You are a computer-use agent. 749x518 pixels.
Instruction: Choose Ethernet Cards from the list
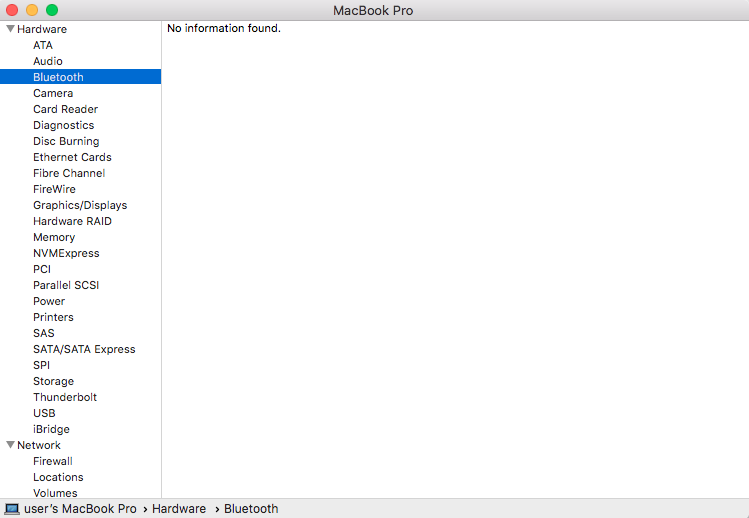click(72, 157)
